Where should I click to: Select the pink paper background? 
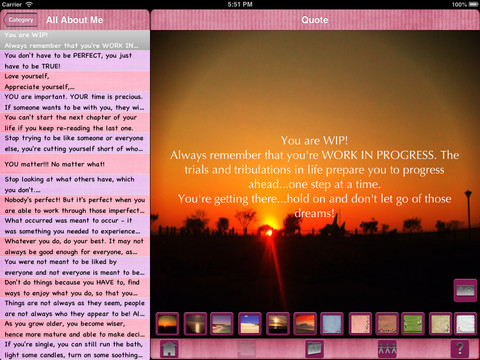360,323
